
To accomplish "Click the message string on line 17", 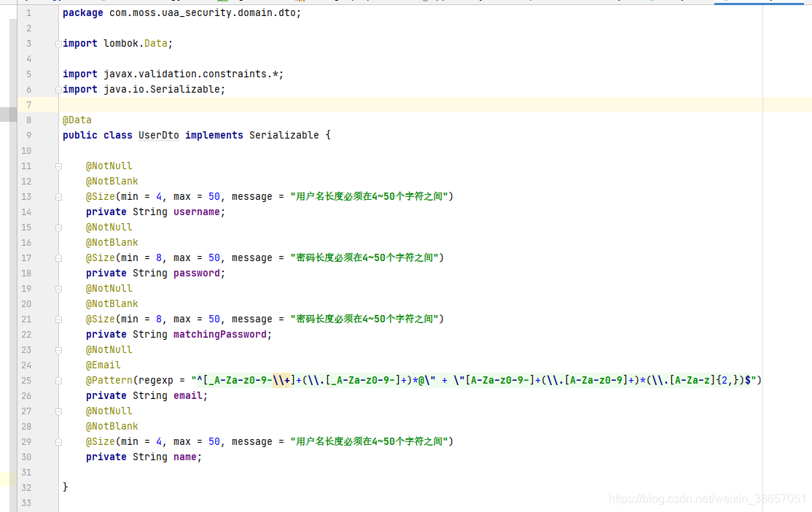I will point(364,257).
